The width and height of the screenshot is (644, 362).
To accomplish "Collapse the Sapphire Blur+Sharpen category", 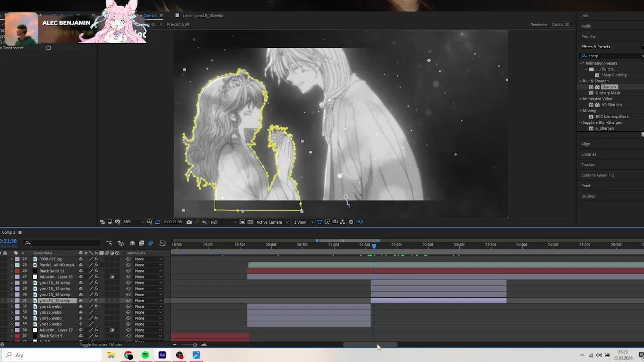I will (x=581, y=123).
